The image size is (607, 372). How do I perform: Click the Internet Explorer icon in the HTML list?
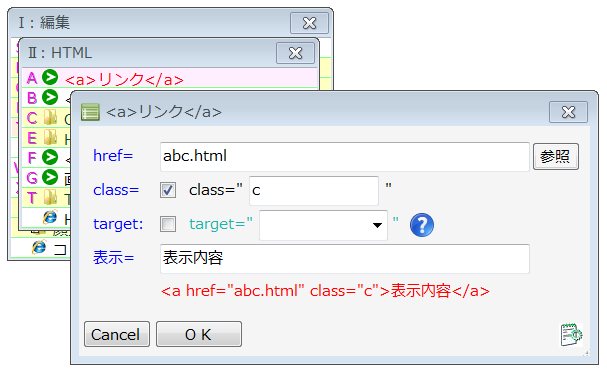coord(50,218)
